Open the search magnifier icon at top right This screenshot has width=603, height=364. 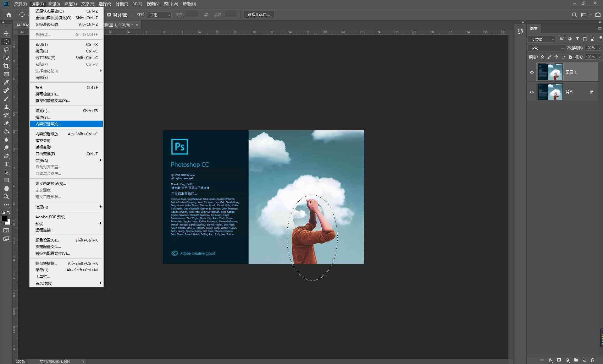(x=574, y=15)
